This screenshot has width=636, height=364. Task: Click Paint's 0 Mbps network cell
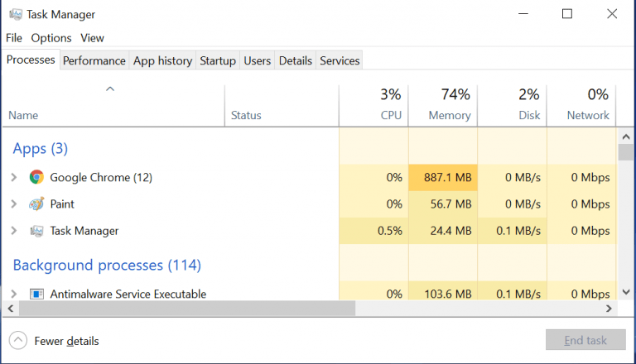click(x=581, y=204)
